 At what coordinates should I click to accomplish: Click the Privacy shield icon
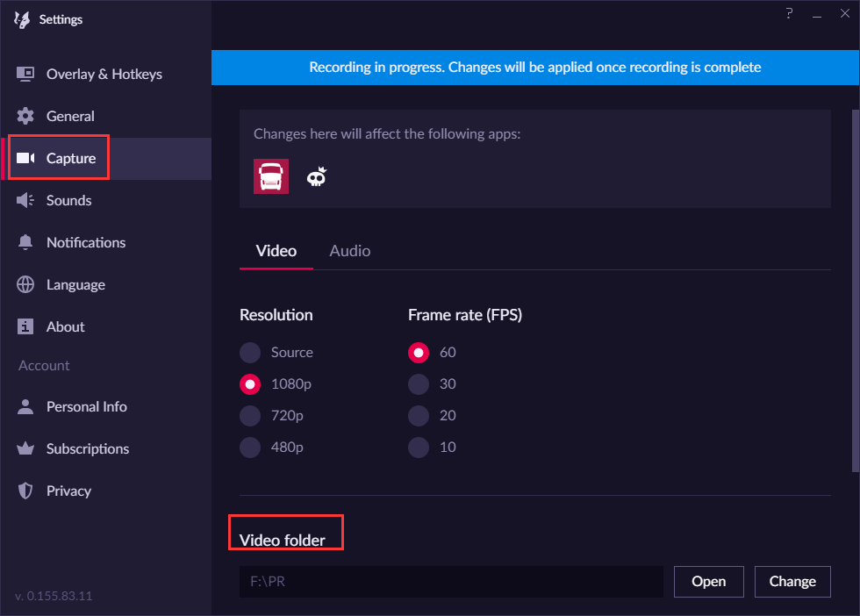coord(25,491)
